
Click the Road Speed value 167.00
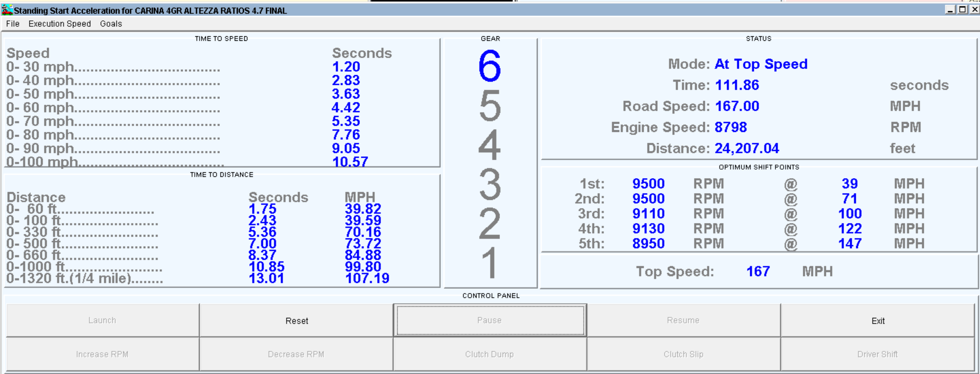click(x=737, y=106)
